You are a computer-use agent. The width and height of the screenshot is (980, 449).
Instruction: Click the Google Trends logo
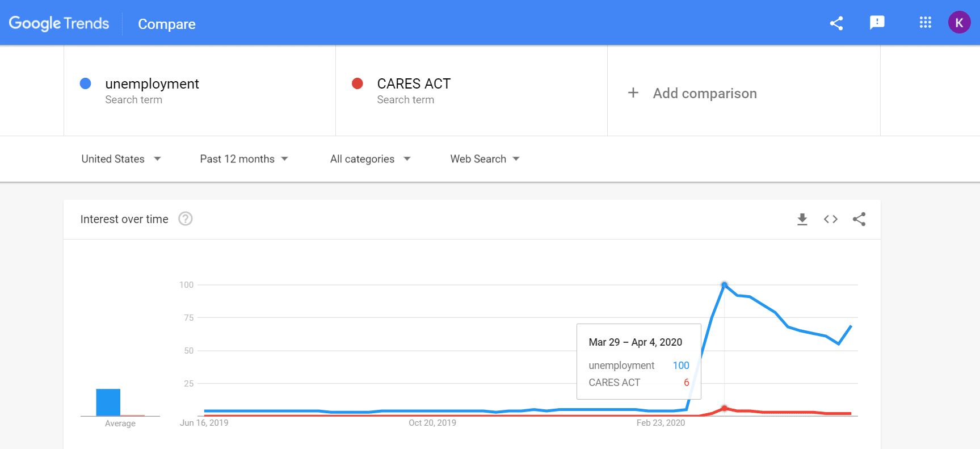(59, 23)
